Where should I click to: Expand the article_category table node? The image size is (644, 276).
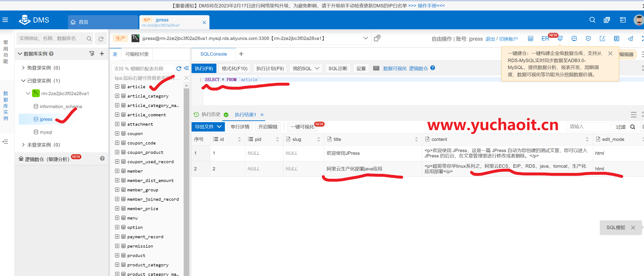pyautogui.click(x=117, y=96)
